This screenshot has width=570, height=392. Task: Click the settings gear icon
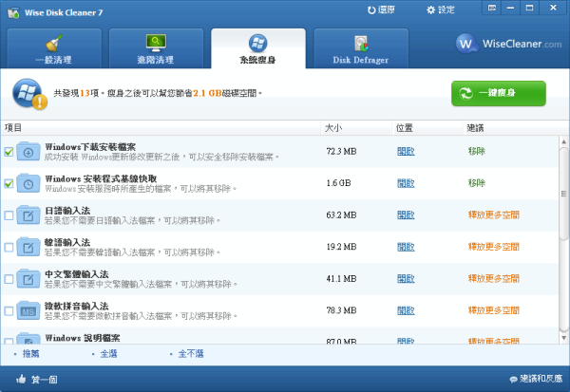(430, 10)
